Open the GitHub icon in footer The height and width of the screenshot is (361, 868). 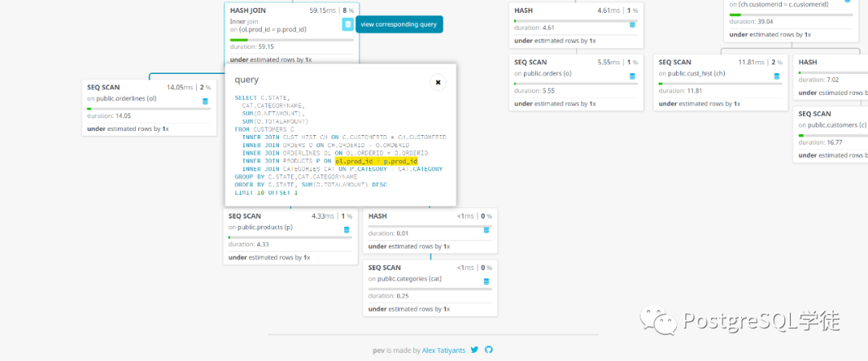coord(489,350)
